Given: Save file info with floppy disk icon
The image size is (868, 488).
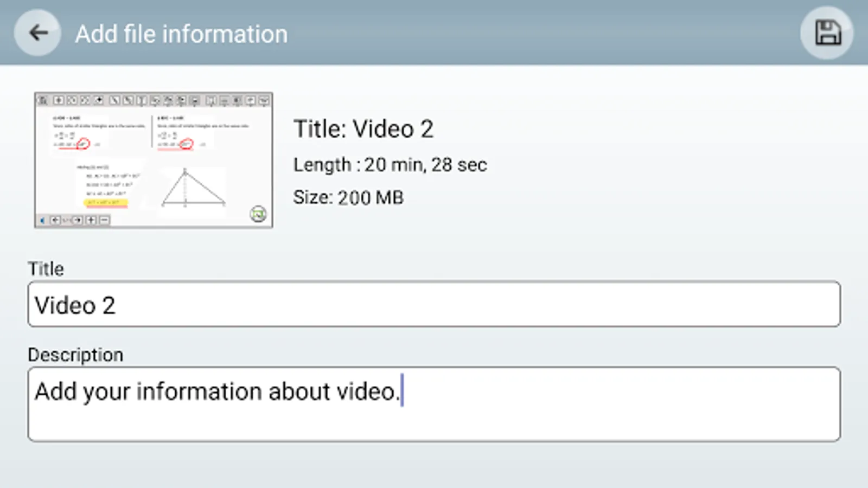Looking at the screenshot, I should pos(827,33).
